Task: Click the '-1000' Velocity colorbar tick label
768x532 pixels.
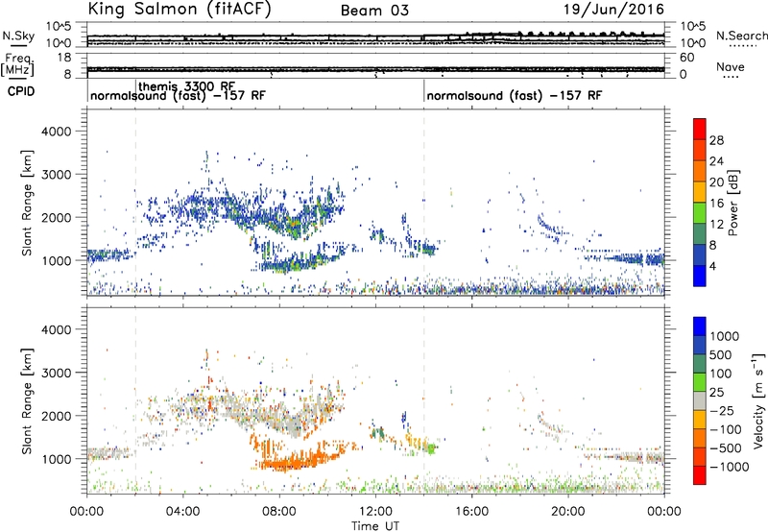Action: (730, 467)
